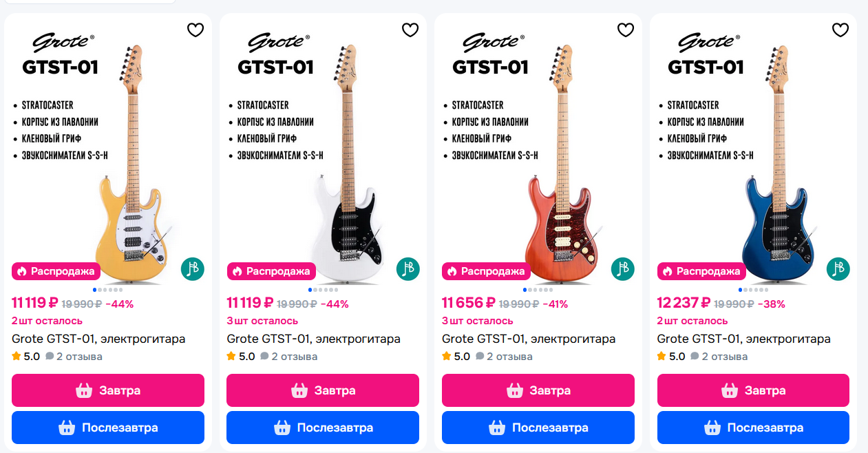Add yellow guitar to cart with Завтра delivery

(x=108, y=390)
